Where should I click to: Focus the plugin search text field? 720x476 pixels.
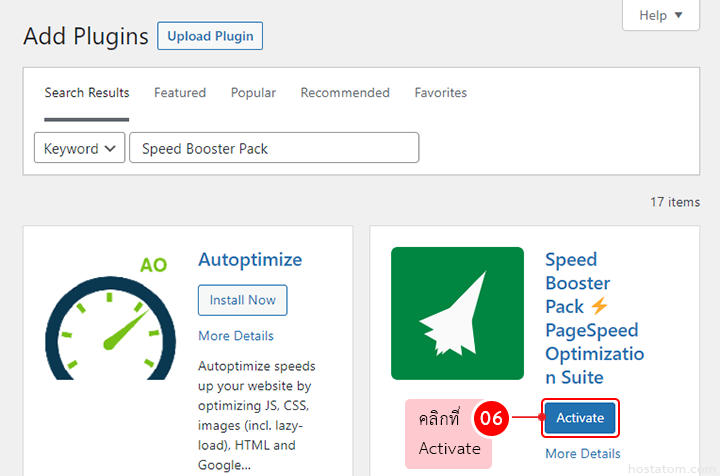pyautogui.click(x=274, y=148)
